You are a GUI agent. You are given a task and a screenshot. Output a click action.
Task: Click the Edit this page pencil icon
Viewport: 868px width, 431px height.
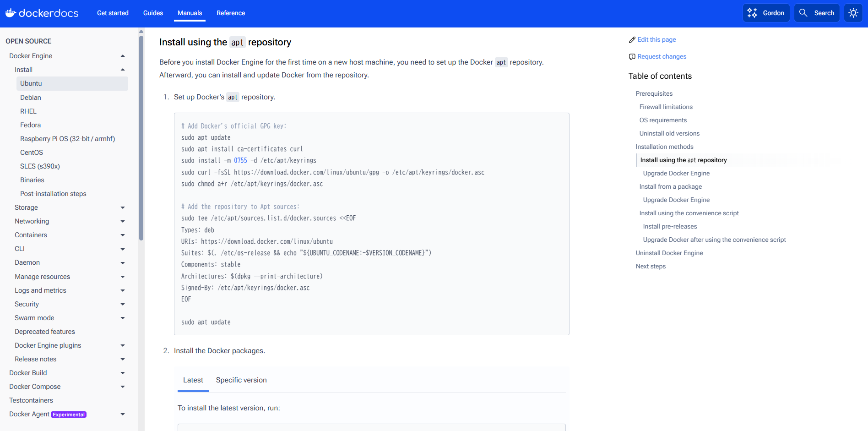point(632,40)
